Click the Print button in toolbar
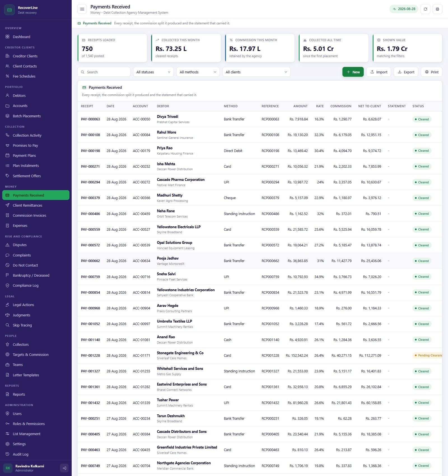 click(432, 72)
